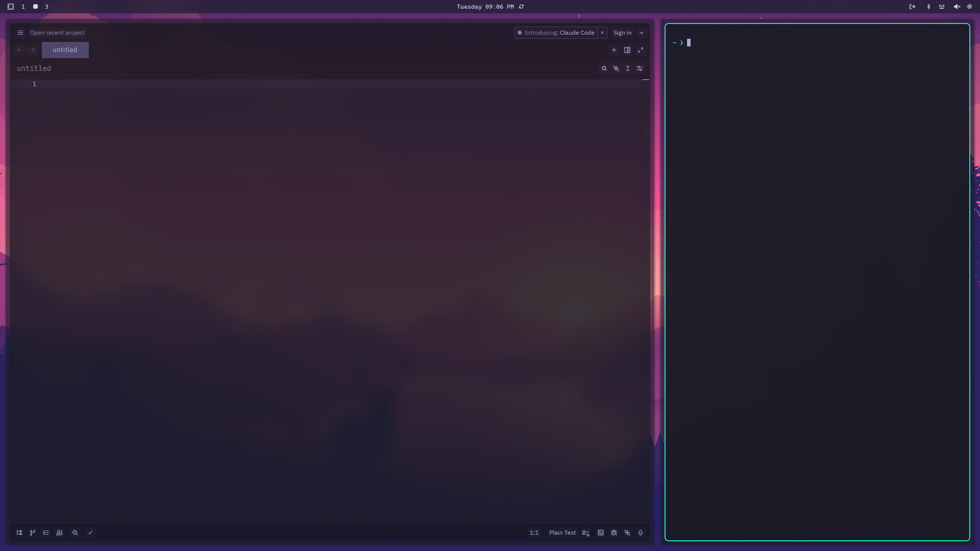This screenshot has height=551, width=980.
Task: Select the untitled tab
Action: [65, 50]
